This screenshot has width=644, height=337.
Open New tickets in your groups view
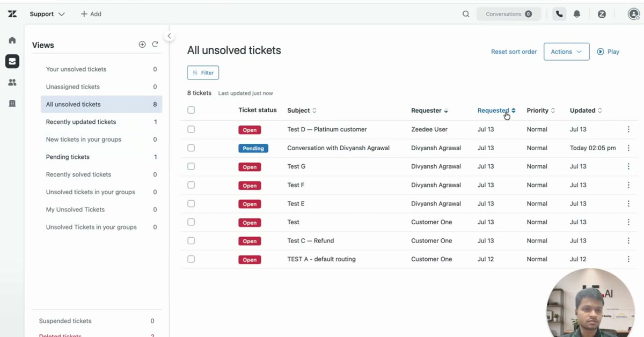pyautogui.click(x=101, y=140)
